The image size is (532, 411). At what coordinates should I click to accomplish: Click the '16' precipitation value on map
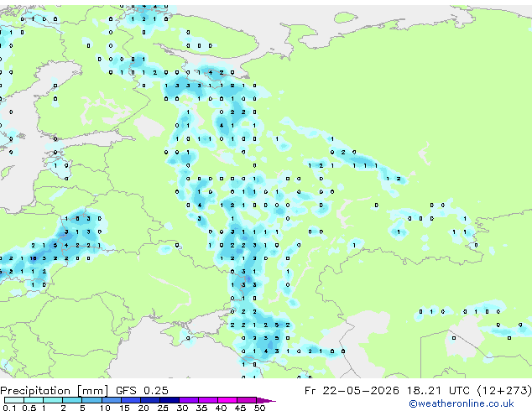point(33,258)
